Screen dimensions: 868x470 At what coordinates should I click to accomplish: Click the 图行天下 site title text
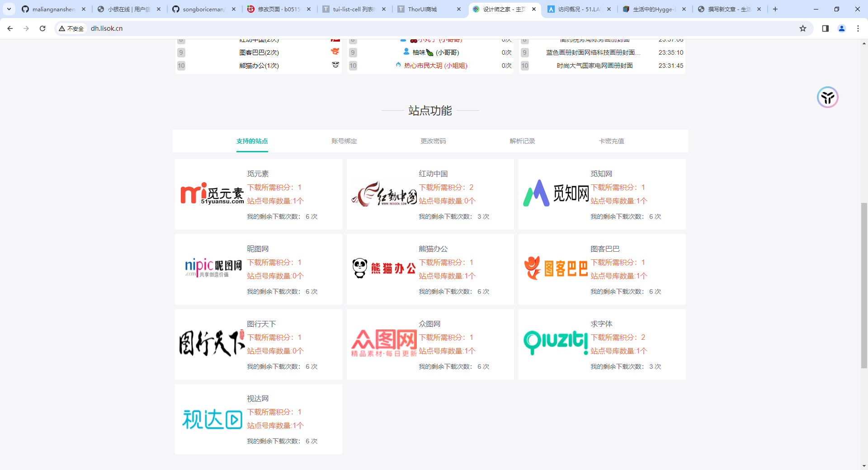(261, 324)
